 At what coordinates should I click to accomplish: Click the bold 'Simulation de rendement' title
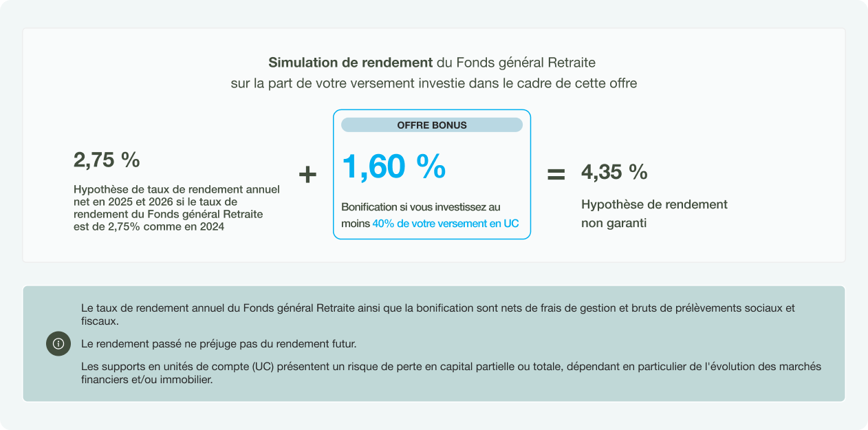coord(350,63)
